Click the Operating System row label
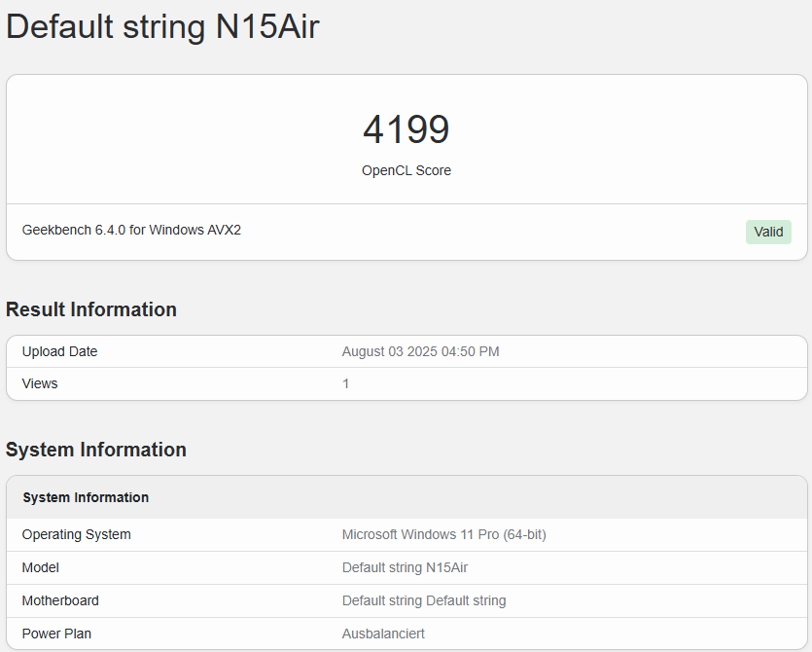Viewport: 812px width, 652px height. tap(76, 534)
